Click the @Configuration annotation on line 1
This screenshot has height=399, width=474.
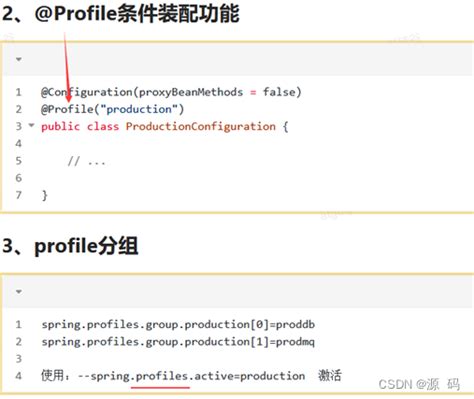tap(87, 92)
